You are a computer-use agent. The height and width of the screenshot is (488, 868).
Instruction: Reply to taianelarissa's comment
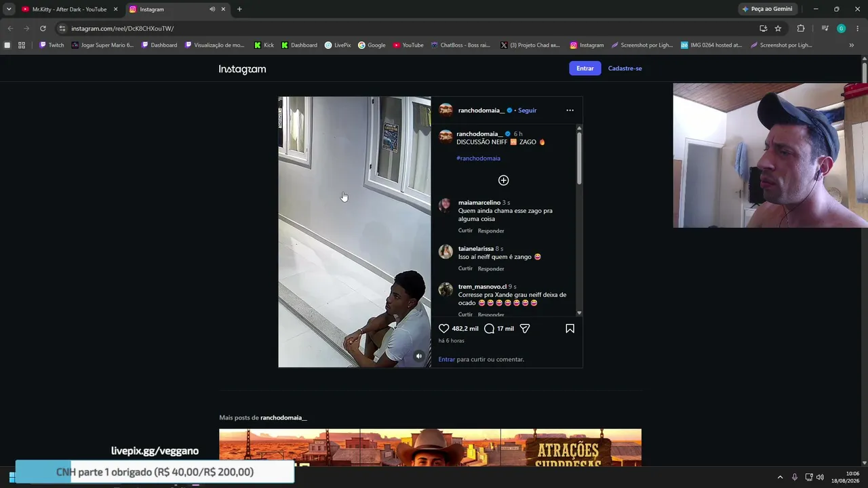491,269
